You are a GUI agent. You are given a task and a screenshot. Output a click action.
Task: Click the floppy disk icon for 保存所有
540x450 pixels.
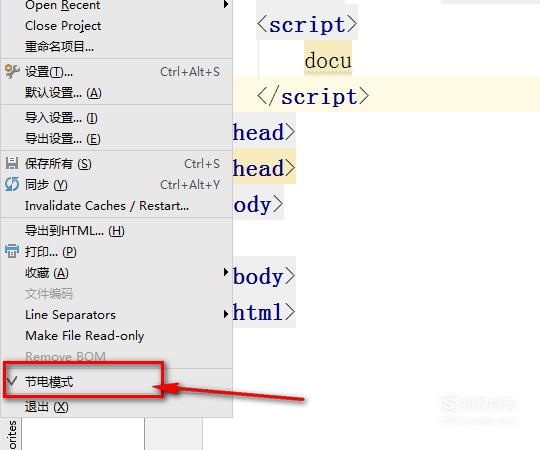click(x=12, y=163)
